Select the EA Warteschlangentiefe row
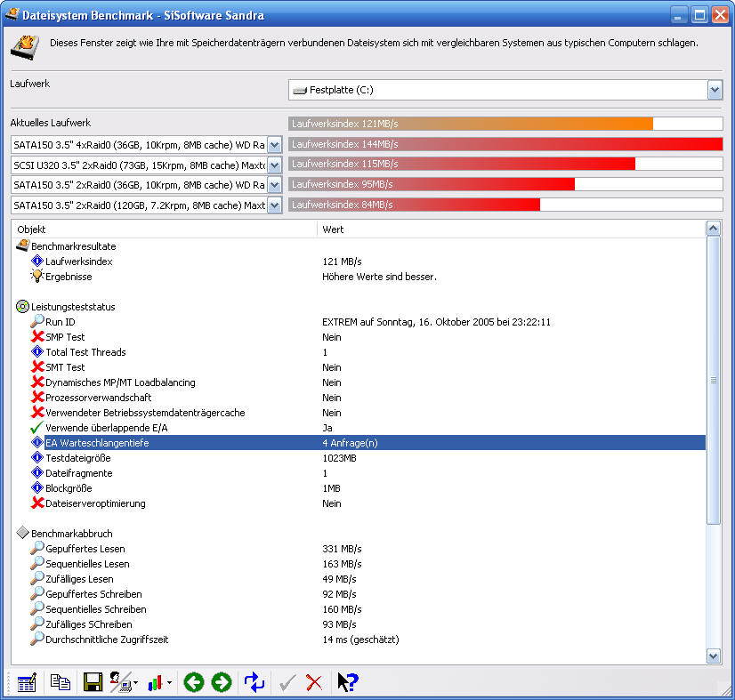735x700 pixels. (368, 443)
